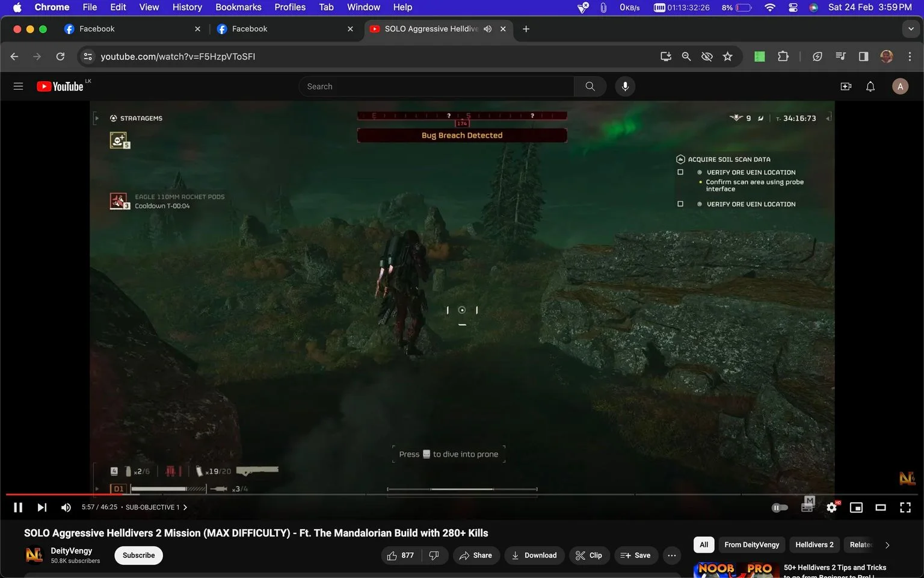Pause the video playback
This screenshot has height=578, width=924.
[18, 508]
